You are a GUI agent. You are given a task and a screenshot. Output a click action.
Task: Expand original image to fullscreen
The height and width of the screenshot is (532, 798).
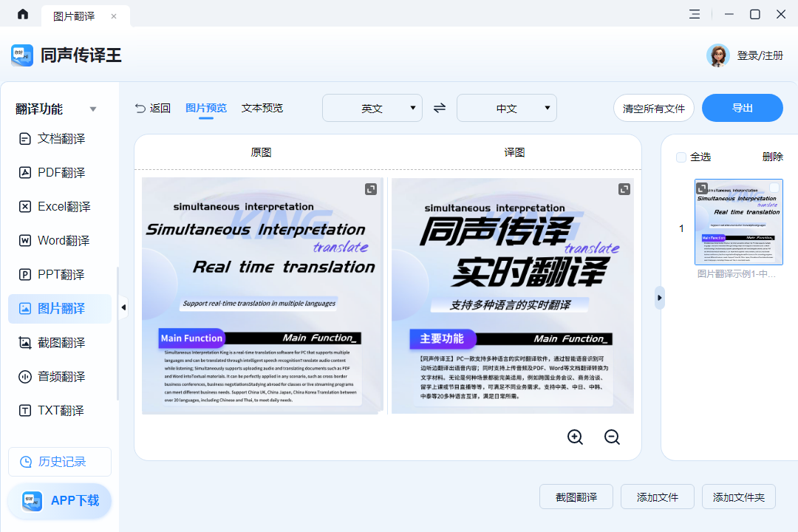pos(371,189)
